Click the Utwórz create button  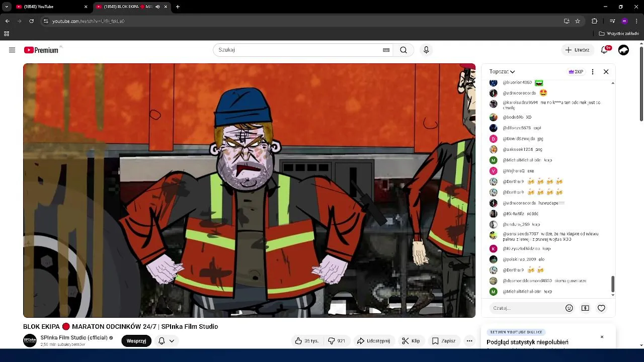(577, 50)
